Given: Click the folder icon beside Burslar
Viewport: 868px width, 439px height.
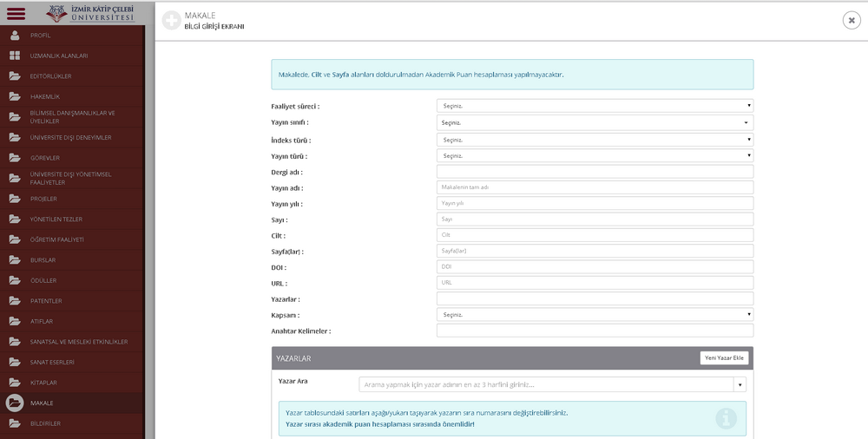Looking at the screenshot, I should pyautogui.click(x=15, y=260).
